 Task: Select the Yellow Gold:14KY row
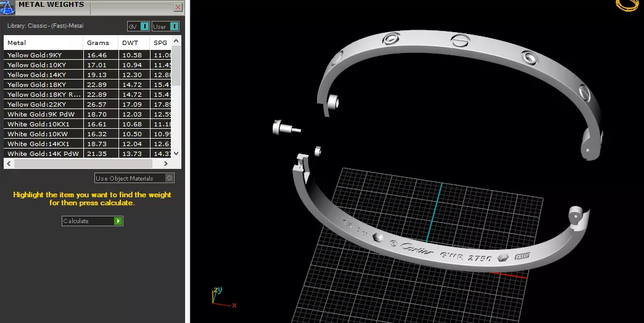[x=88, y=75]
